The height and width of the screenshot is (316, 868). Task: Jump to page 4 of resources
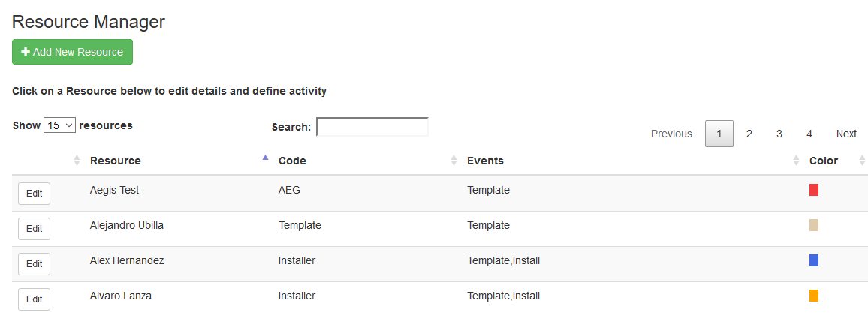click(x=809, y=134)
